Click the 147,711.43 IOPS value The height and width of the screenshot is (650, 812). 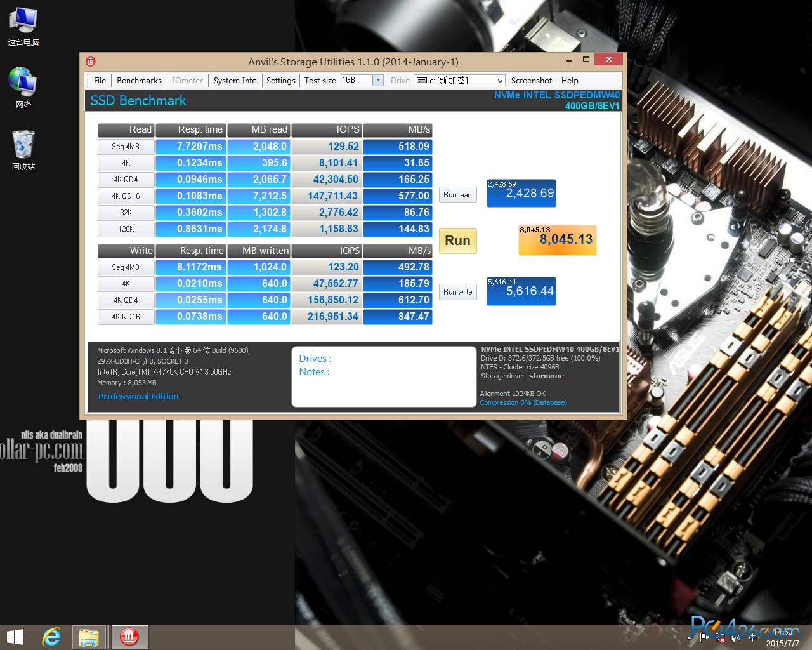pos(327,196)
